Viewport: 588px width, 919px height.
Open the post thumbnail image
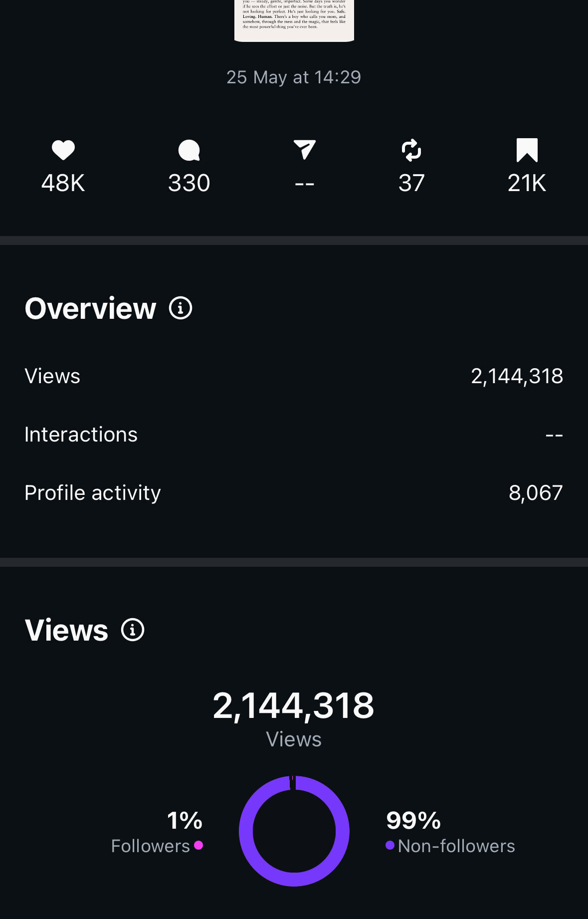(294, 20)
